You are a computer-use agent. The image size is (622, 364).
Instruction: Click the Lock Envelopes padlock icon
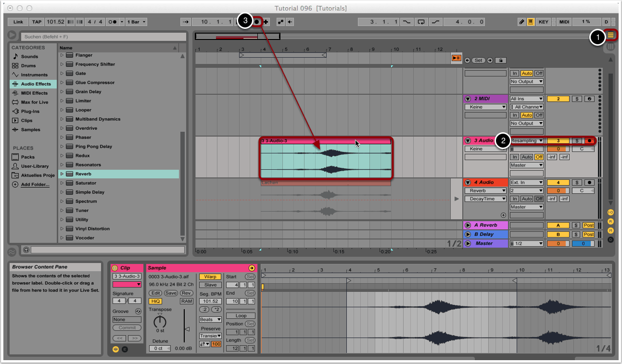click(501, 61)
